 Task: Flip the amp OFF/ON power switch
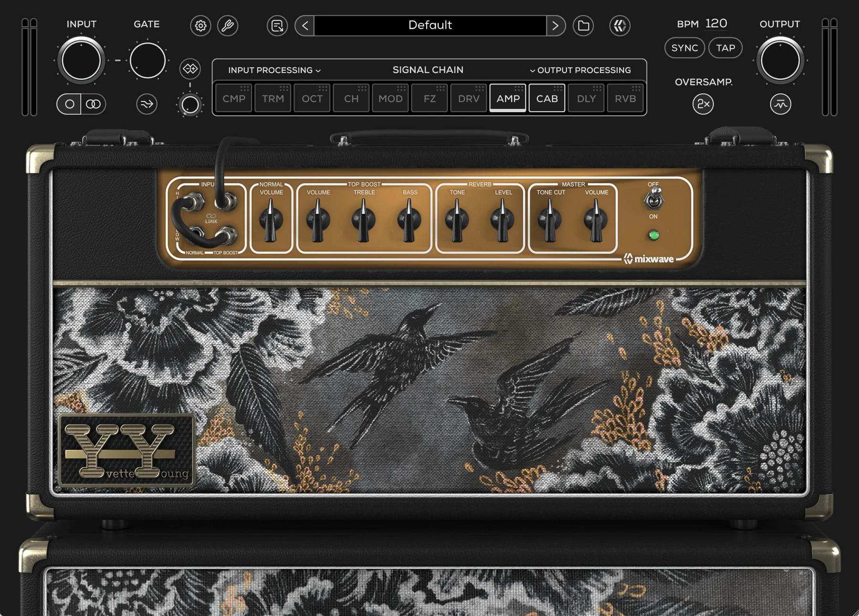coord(654,199)
